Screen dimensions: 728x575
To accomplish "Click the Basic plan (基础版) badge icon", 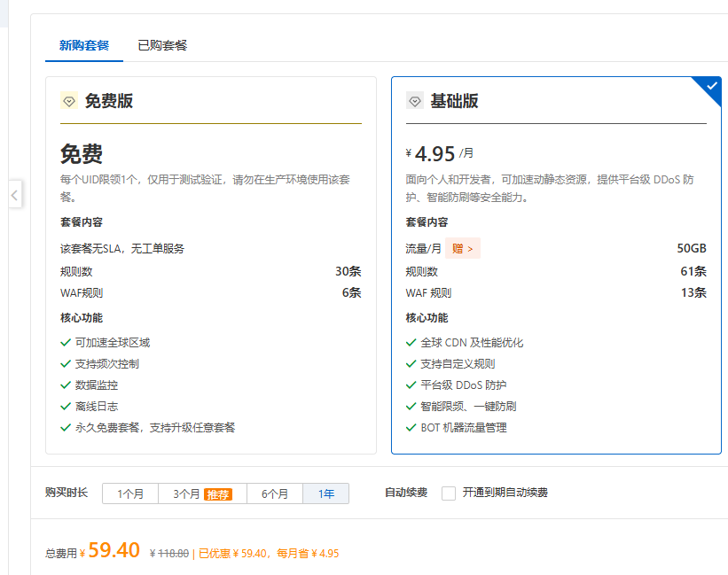I will coord(414,101).
